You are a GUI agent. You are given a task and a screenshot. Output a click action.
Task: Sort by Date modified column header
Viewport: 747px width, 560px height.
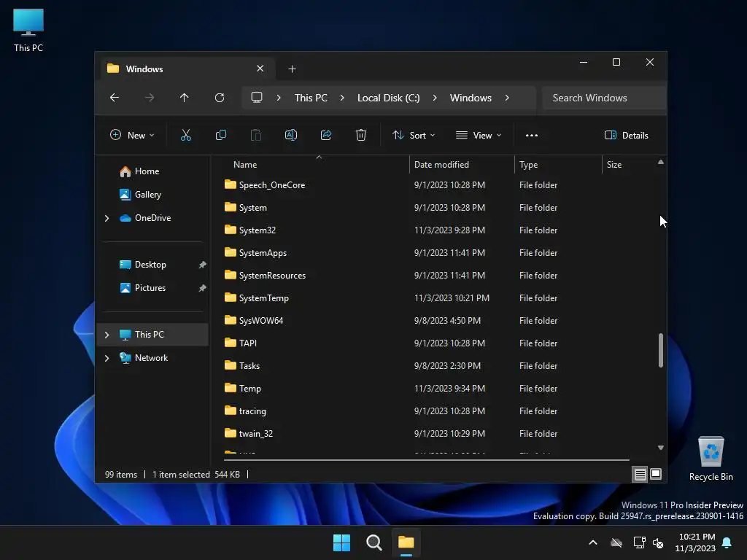pos(462,164)
